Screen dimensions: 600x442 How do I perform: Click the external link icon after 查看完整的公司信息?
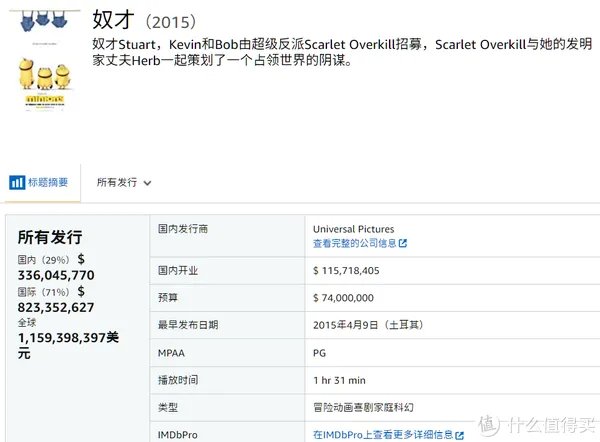tap(403, 243)
